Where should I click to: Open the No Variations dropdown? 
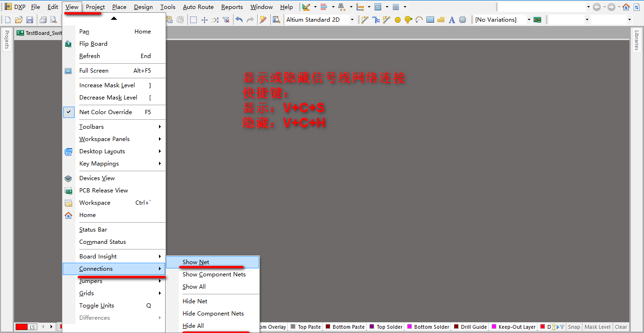pos(528,20)
